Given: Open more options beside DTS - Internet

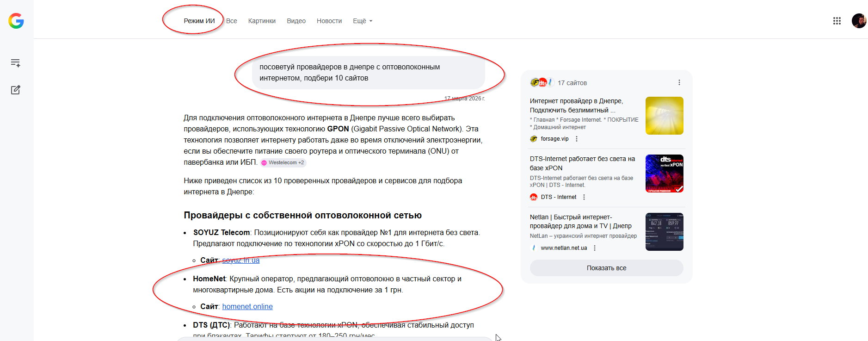Looking at the screenshot, I should click(x=584, y=197).
